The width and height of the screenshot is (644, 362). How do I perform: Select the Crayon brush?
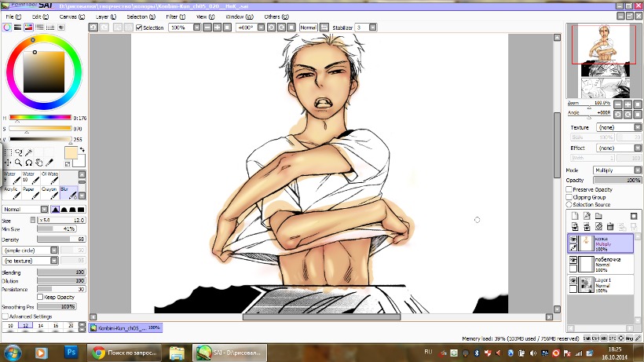click(49, 193)
